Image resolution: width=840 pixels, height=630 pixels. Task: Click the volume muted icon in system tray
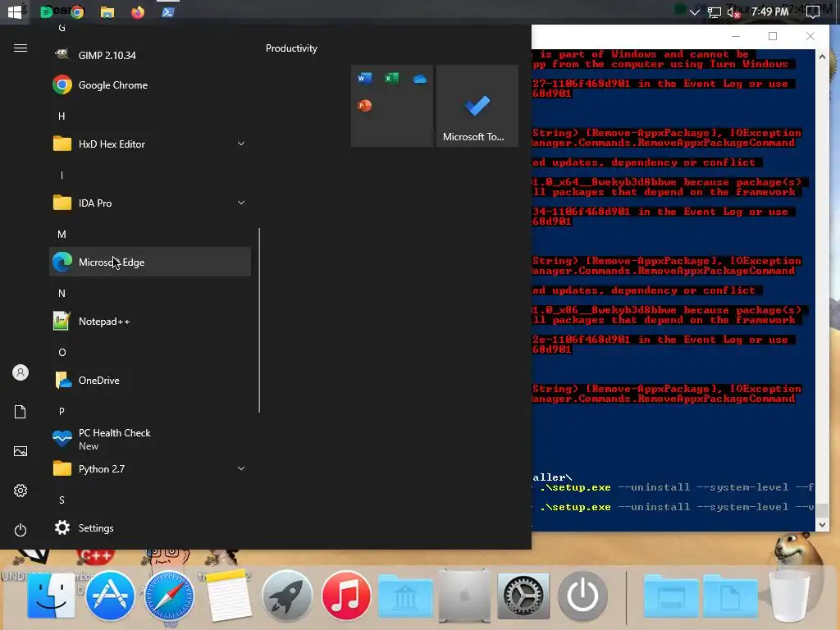[x=734, y=11]
